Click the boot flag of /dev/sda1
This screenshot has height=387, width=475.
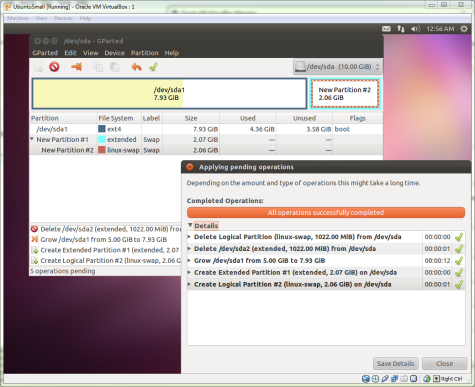(342, 129)
